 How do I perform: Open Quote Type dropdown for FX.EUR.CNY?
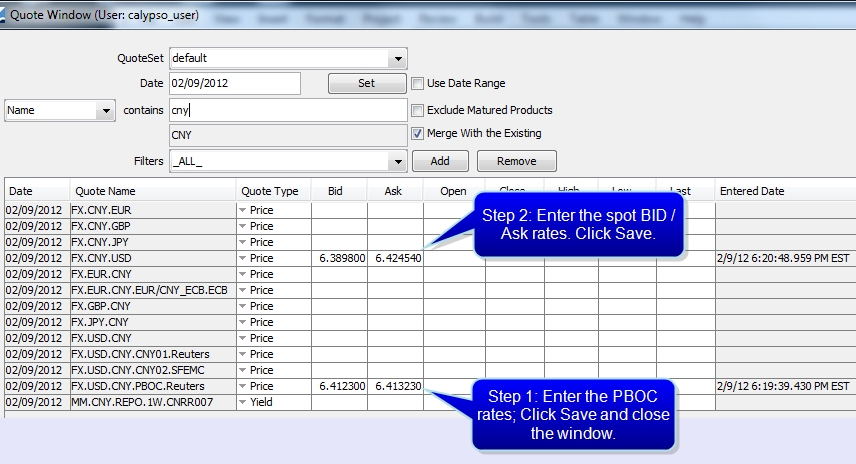pos(242,274)
